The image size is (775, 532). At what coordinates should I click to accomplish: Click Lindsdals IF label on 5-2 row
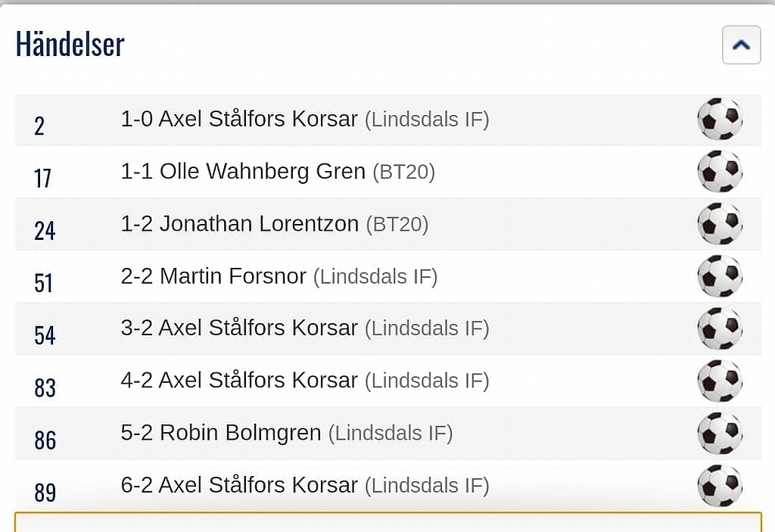point(391,434)
